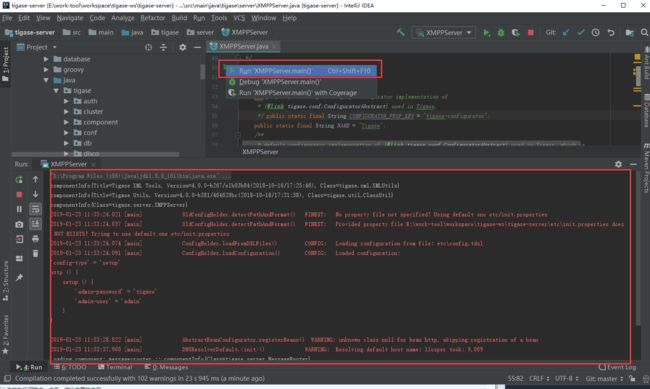650x389 pixels.
Task: Click Collapse All icon in Project panel
Action: point(164,47)
